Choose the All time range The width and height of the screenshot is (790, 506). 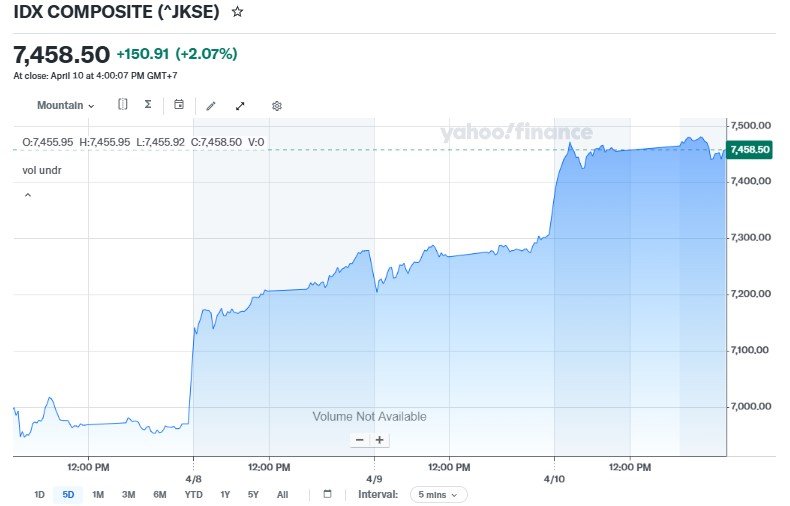(x=283, y=494)
